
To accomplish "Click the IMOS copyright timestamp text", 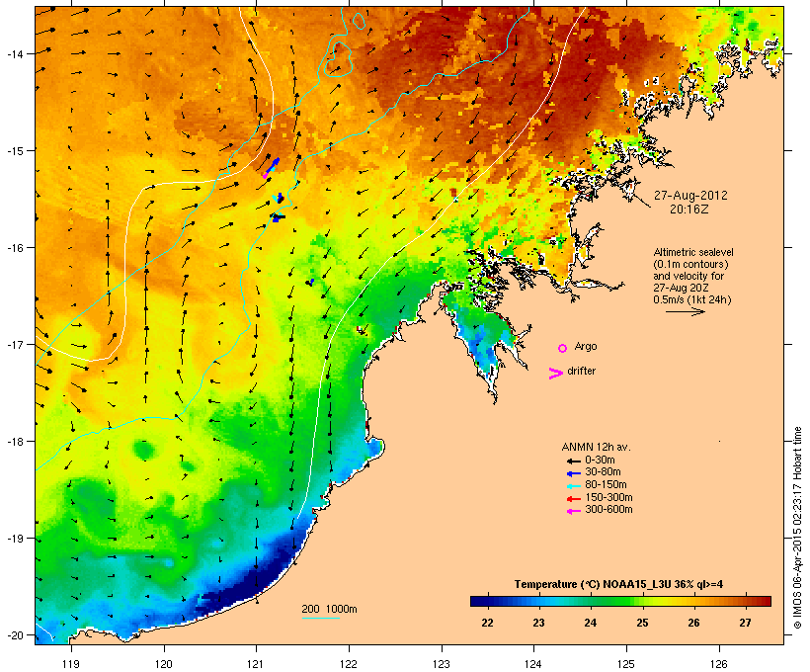I will click(x=797, y=528).
